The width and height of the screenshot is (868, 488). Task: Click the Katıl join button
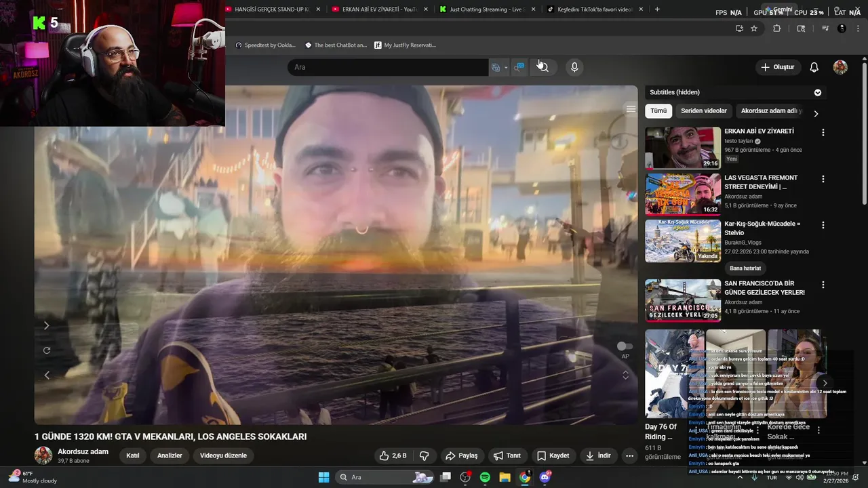[133, 456]
